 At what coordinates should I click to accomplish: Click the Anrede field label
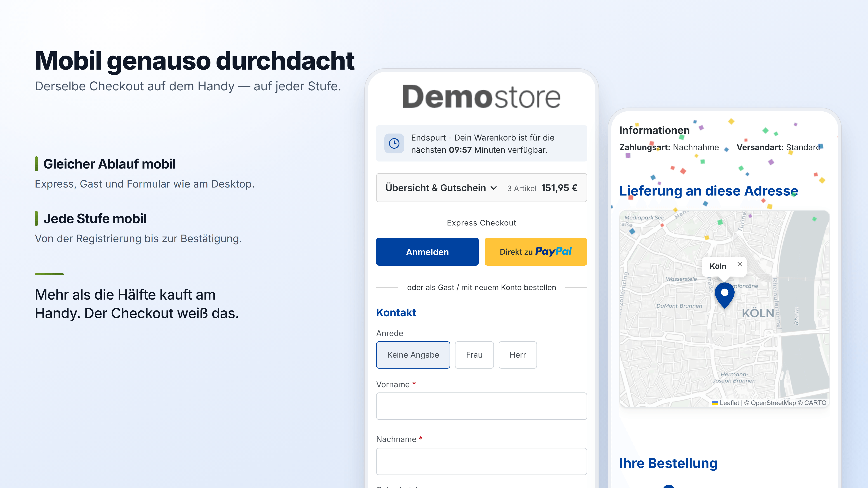[389, 333]
